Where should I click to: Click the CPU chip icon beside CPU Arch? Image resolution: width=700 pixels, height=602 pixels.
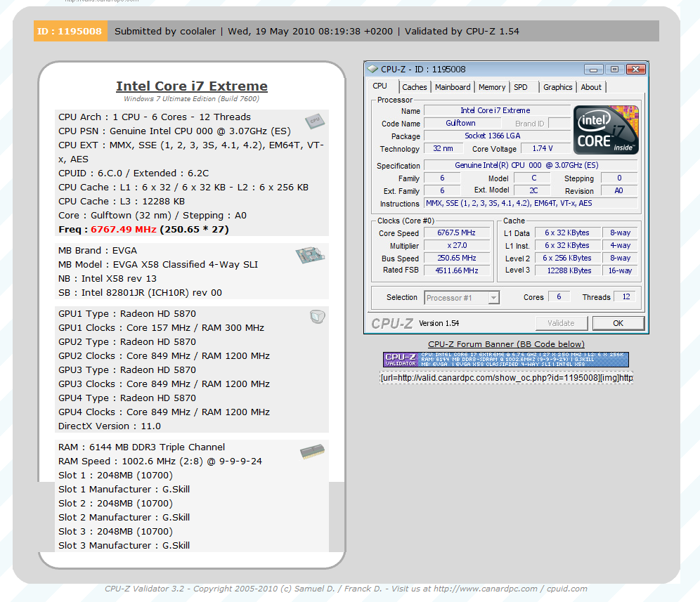click(315, 121)
